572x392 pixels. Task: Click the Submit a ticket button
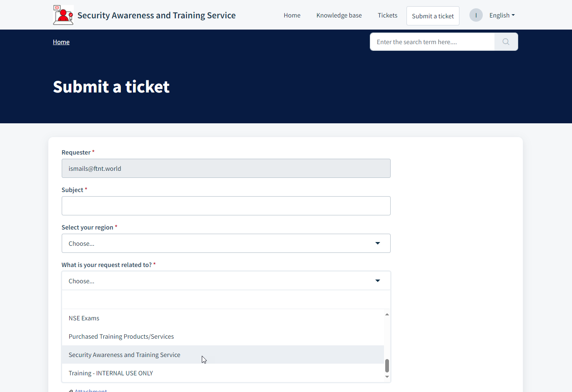(x=433, y=16)
